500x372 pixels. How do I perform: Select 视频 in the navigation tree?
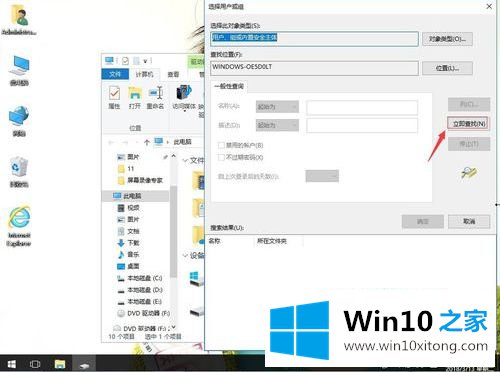coord(129,208)
